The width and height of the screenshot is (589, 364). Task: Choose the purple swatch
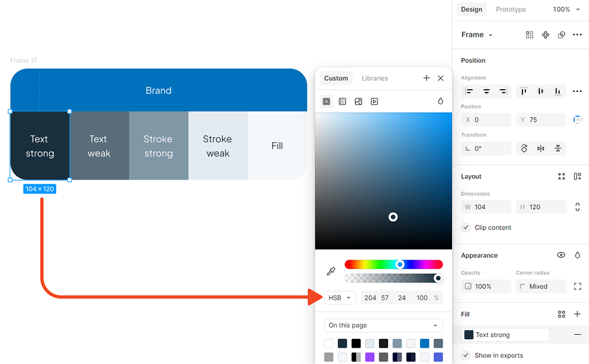pos(370,357)
